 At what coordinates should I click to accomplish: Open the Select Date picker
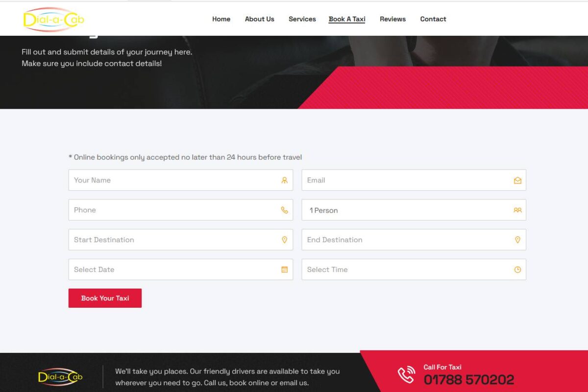[171, 269]
